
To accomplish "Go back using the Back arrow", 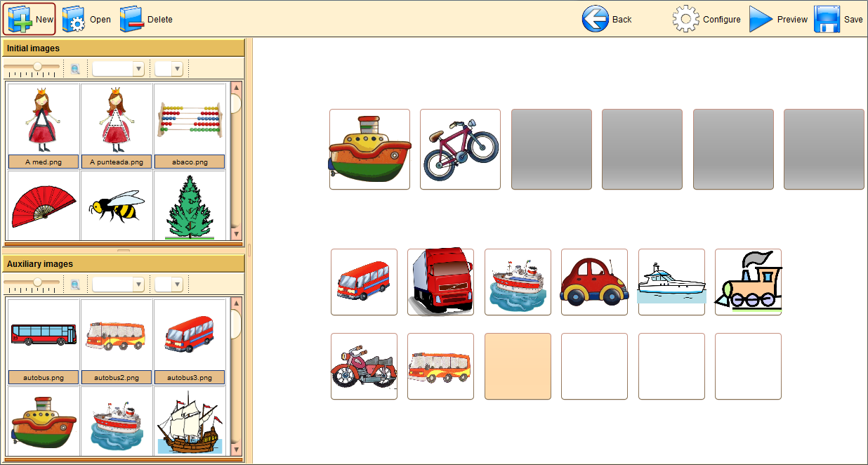I will pyautogui.click(x=595, y=19).
